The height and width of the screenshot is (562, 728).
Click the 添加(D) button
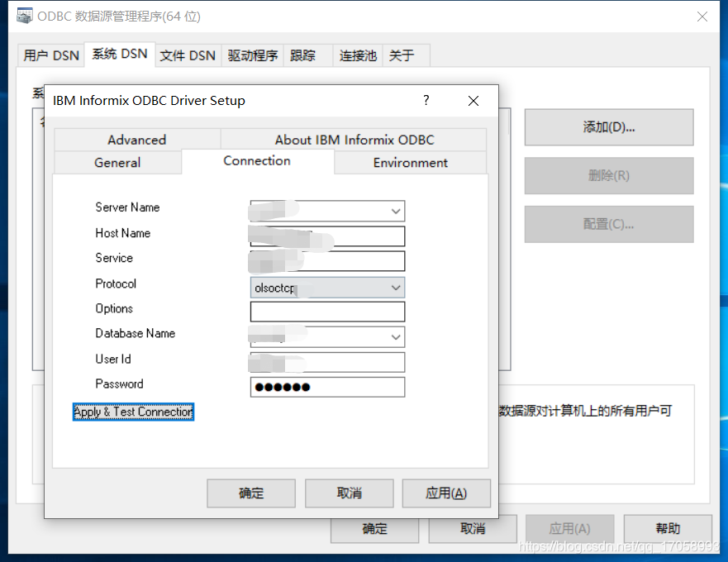pos(608,127)
